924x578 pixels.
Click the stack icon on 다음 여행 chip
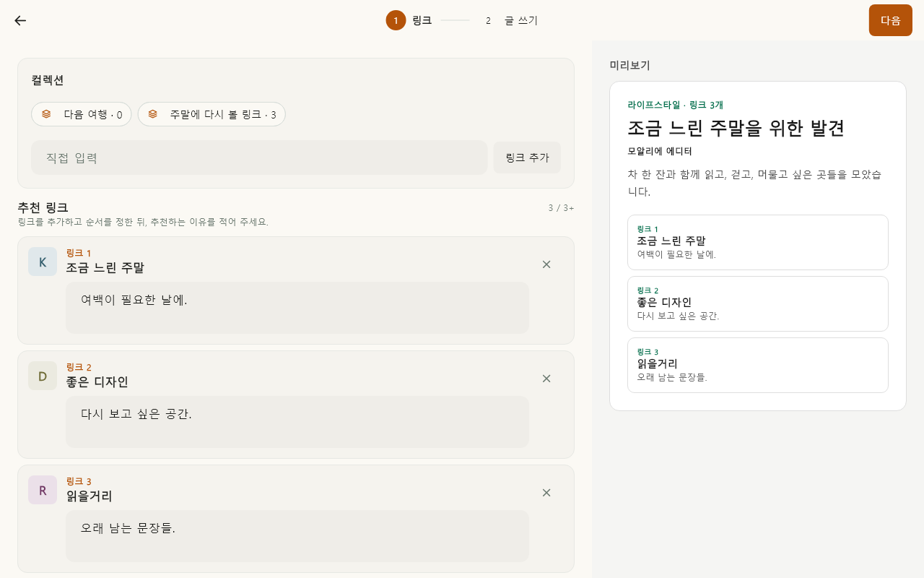[46, 114]
